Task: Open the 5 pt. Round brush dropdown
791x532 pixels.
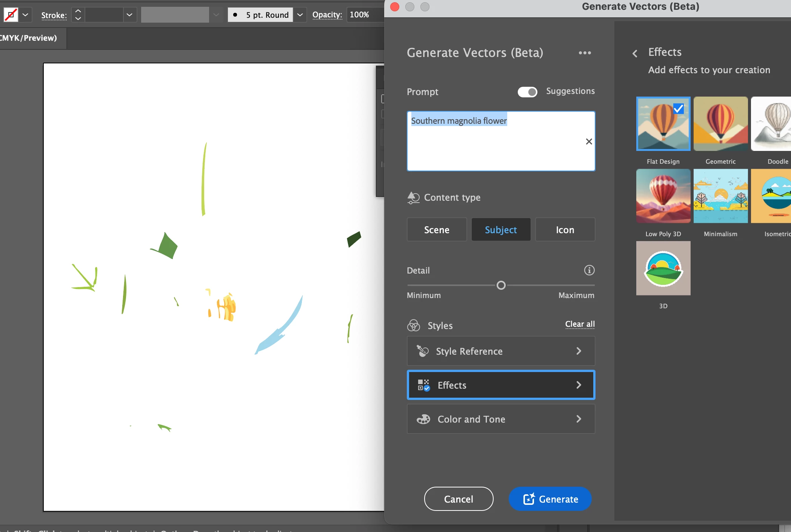Action: point(300,15)
